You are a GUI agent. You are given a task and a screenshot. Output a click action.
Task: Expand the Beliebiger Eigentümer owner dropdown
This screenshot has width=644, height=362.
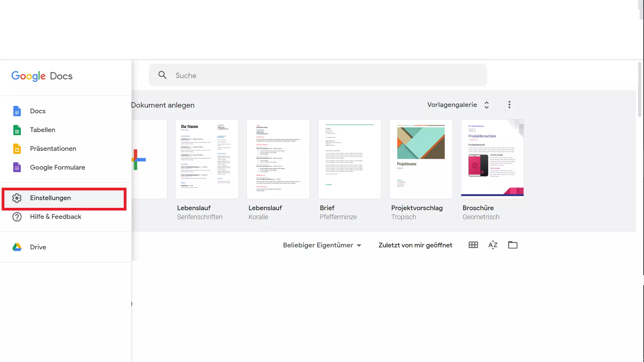322,245
